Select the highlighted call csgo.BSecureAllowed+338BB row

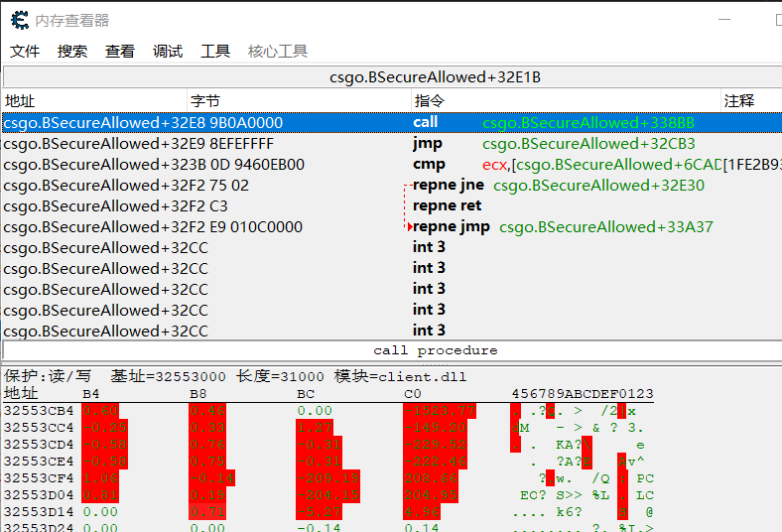pyautogui.click(x=392, y=123)
